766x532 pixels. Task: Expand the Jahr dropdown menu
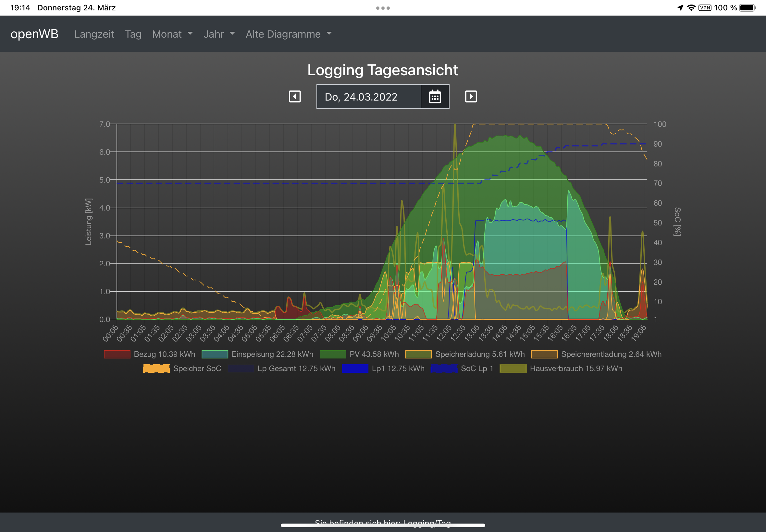coord(219,34)
